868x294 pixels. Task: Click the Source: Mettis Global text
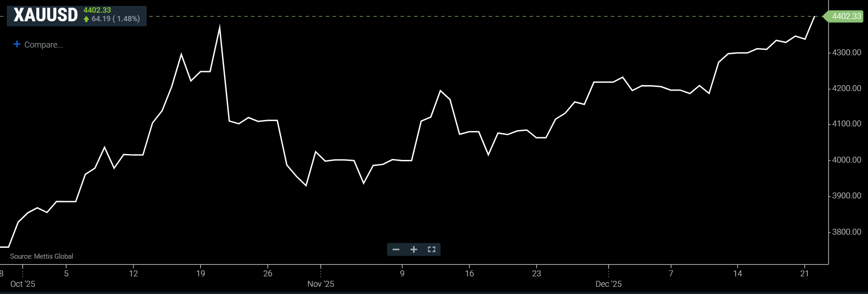click(x=42, y=256)
